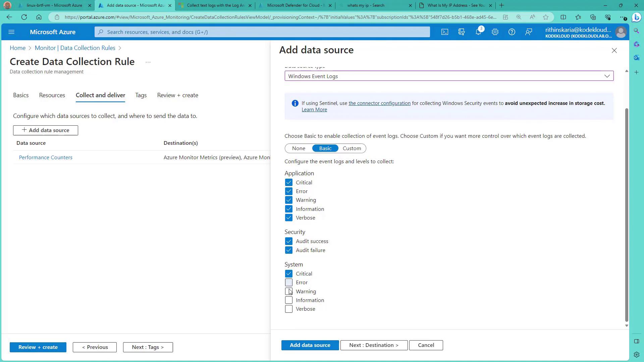Open notifications bell icon
644x362 pixels.
point(478,32)
